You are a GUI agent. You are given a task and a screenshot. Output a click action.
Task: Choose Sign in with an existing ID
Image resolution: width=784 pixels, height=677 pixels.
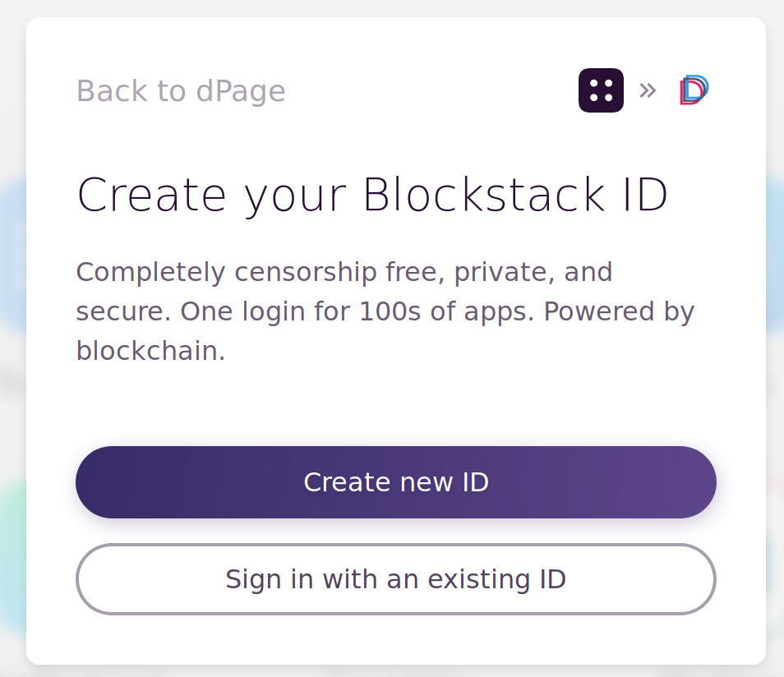pos(395,579)
